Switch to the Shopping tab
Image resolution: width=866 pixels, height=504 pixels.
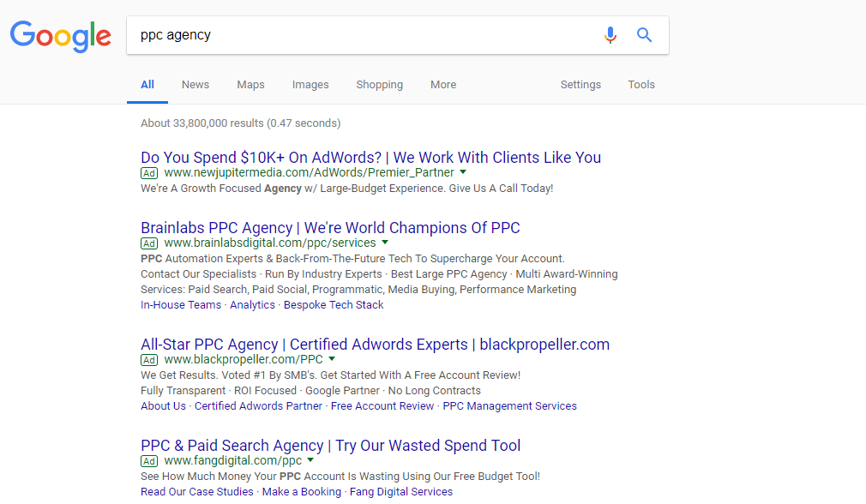tap(380, 85)
